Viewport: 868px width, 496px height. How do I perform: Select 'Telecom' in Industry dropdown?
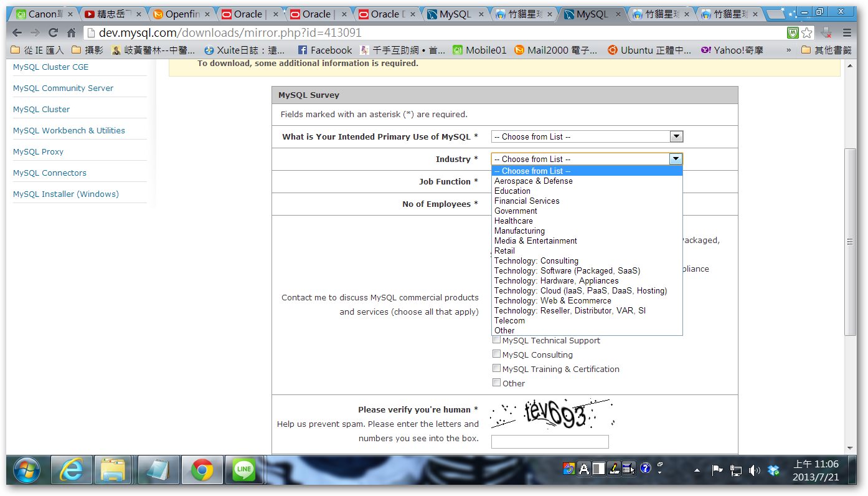click(x=587, y=320)
